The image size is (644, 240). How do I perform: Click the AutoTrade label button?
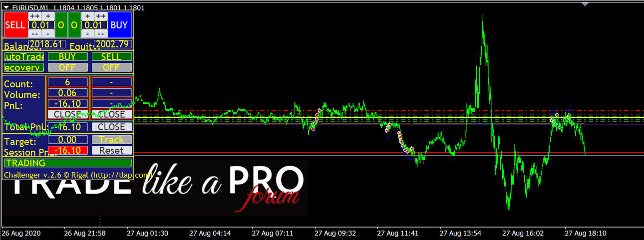pyautogui.click(x=24, y=57)
